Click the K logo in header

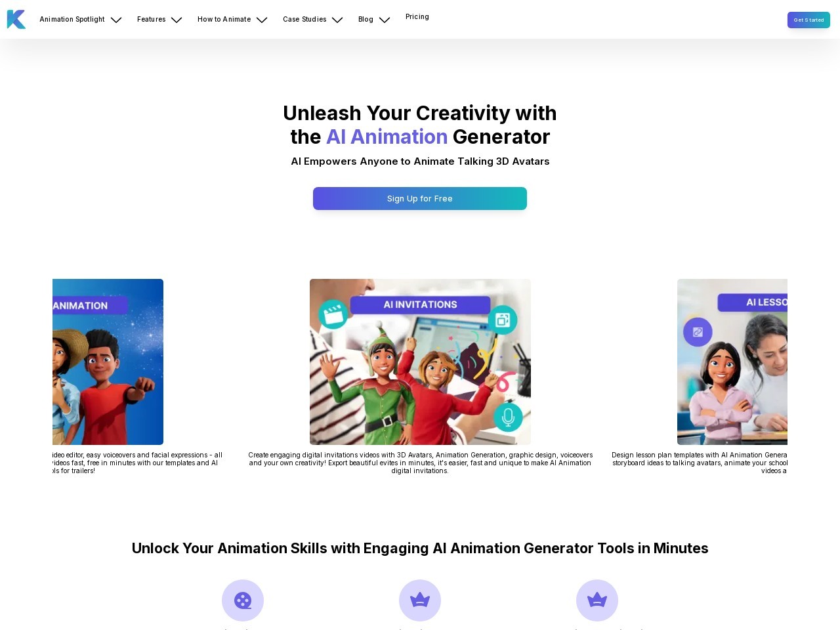click(16, 20)
